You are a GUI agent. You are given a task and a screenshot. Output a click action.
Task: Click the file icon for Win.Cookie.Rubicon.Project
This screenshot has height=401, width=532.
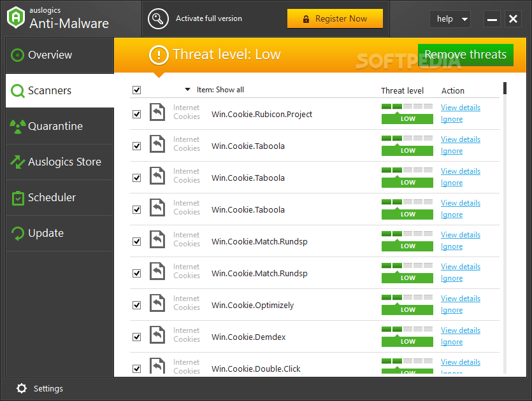[x=157, y=112]
